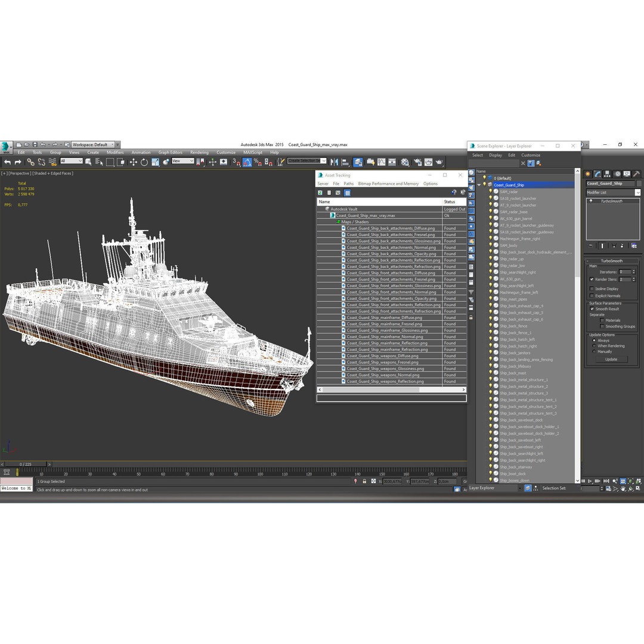
Task: Click the Align tool icon
Action: click(x=345, y=162)
